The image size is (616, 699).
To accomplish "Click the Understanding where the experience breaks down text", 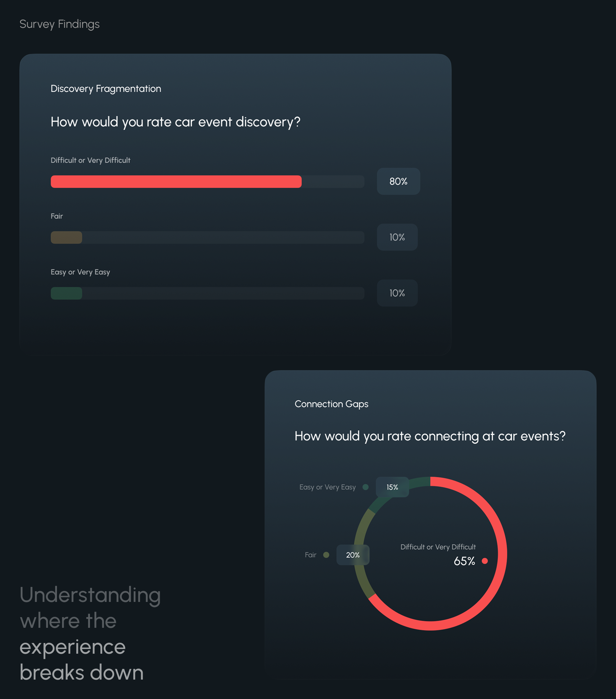I will click(90, 633).
